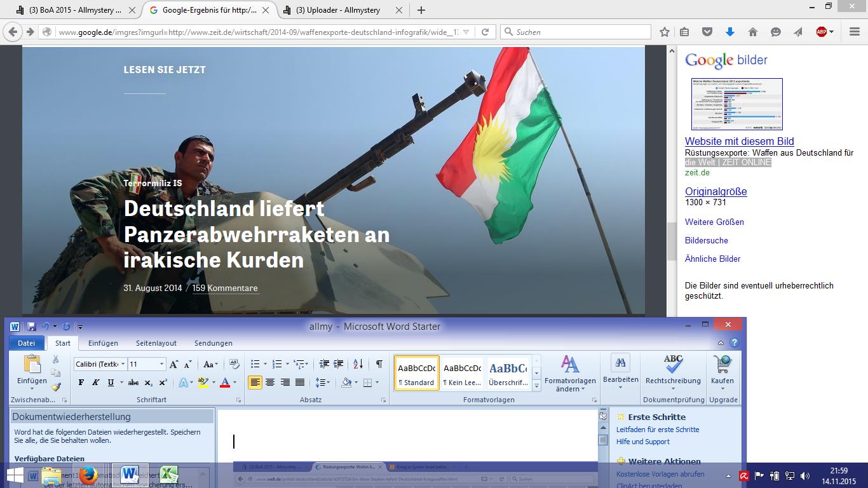This screenshot has width=868, height=488.
Task: Toggle paragraph marks display
Action: tap(379, 364)
